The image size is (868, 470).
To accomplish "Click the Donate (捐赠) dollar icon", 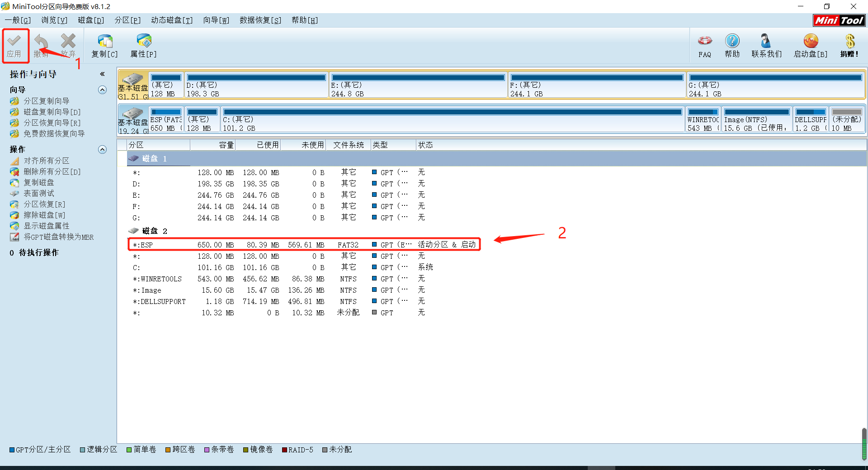I will [850, 41].
